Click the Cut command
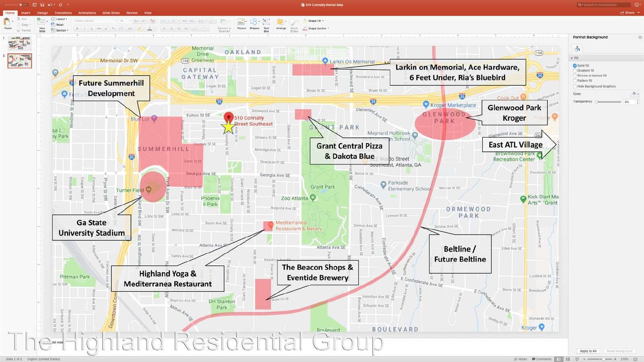This screenshot has width=644, height=362. pos(22,19)
